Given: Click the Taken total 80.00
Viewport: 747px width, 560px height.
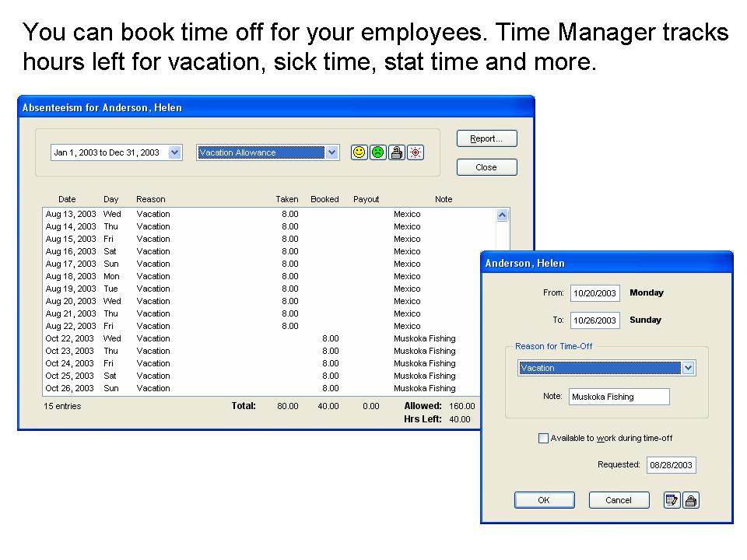Looking at the screenshot, I should (x=287, y=406).
